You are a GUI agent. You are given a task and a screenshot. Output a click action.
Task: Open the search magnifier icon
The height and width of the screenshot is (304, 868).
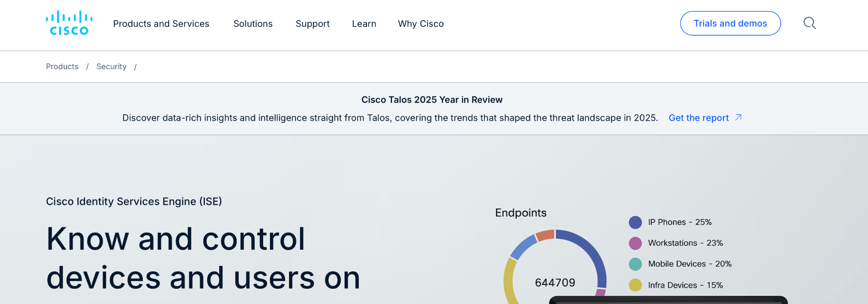coord(810,23)
